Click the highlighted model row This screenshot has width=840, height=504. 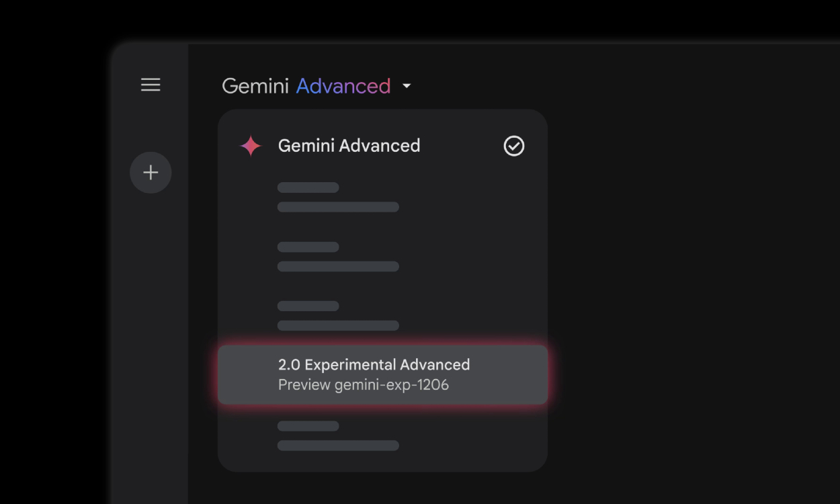coord(382,374)
